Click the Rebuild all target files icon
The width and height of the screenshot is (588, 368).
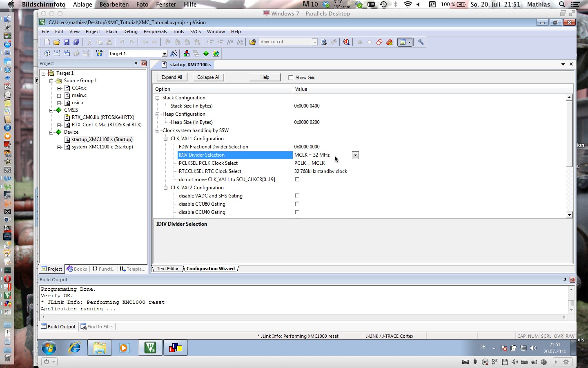coord(67,54)
